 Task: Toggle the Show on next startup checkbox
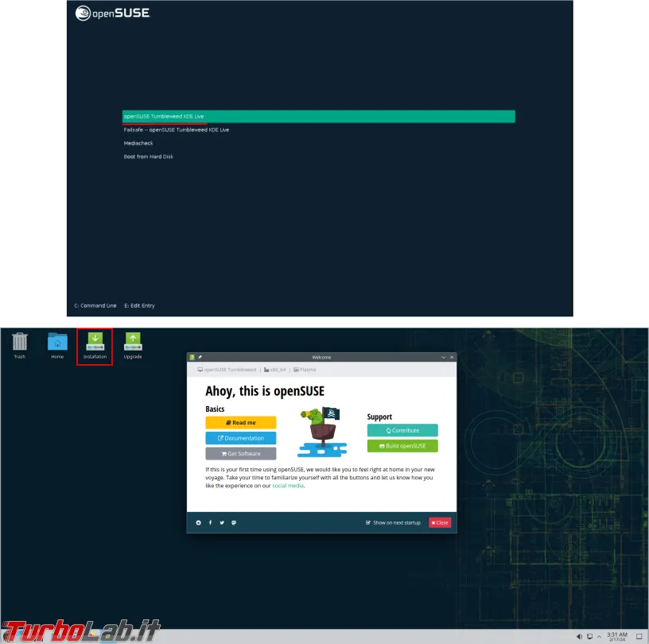tap(368, 522)
